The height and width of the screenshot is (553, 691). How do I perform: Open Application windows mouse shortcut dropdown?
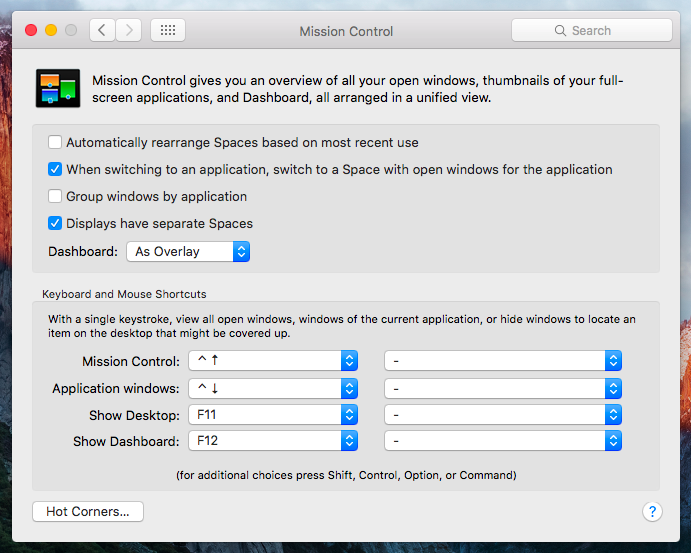(503, 389)
